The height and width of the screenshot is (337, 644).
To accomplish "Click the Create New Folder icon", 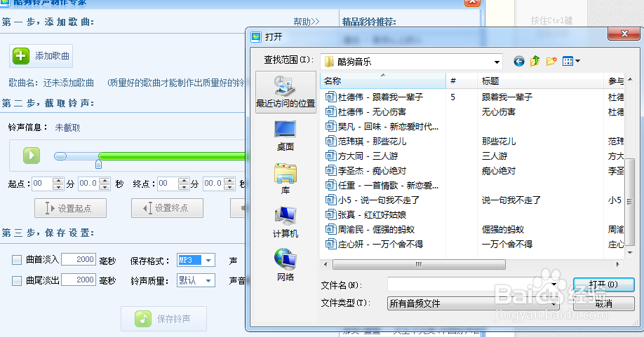I will pyautogui.click(x=551, y=62).
